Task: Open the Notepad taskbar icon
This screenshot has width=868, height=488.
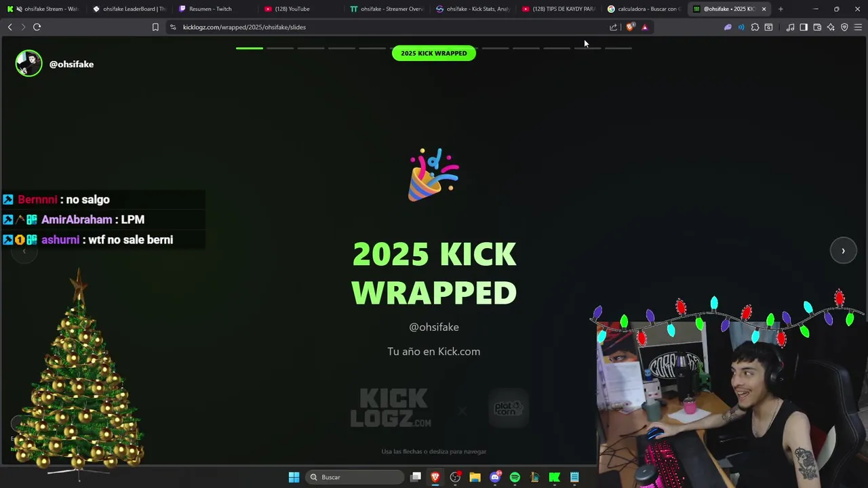Action: coord(574,477)
